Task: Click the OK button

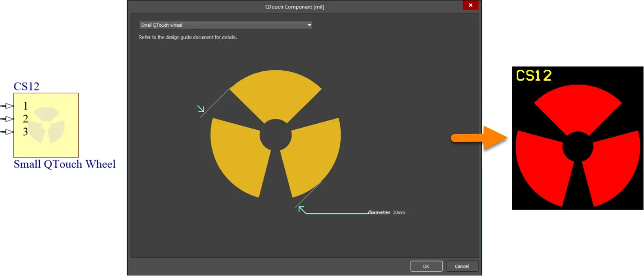Action: (x=426, y=266)
